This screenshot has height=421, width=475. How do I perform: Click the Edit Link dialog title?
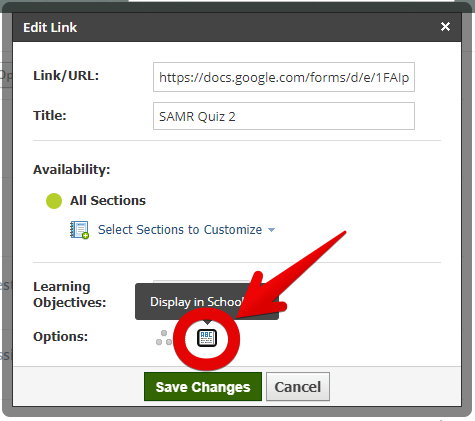pos(50,27)
